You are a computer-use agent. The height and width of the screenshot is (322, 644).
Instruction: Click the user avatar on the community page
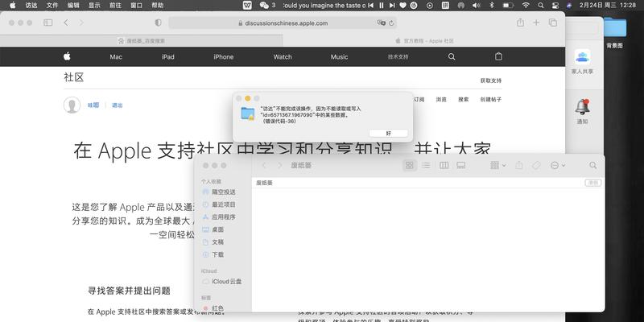pyautogui.click(x=72, y=105)
